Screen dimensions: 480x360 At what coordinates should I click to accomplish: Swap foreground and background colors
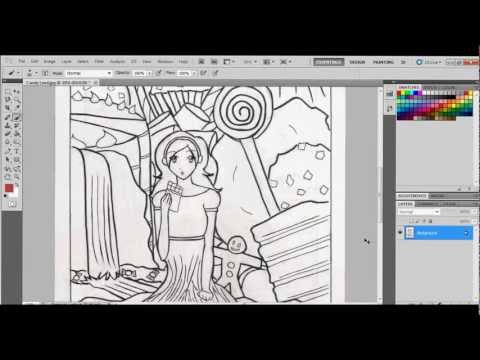[17, 185]
